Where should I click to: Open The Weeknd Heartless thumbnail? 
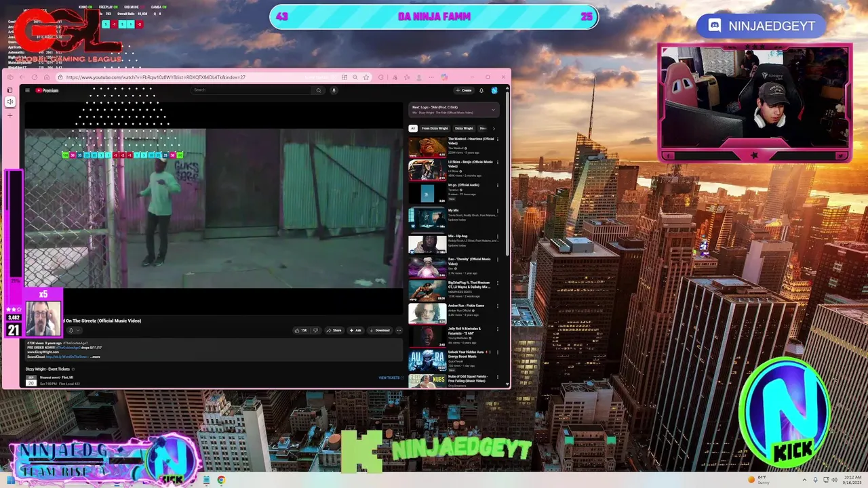pos(427,147)
